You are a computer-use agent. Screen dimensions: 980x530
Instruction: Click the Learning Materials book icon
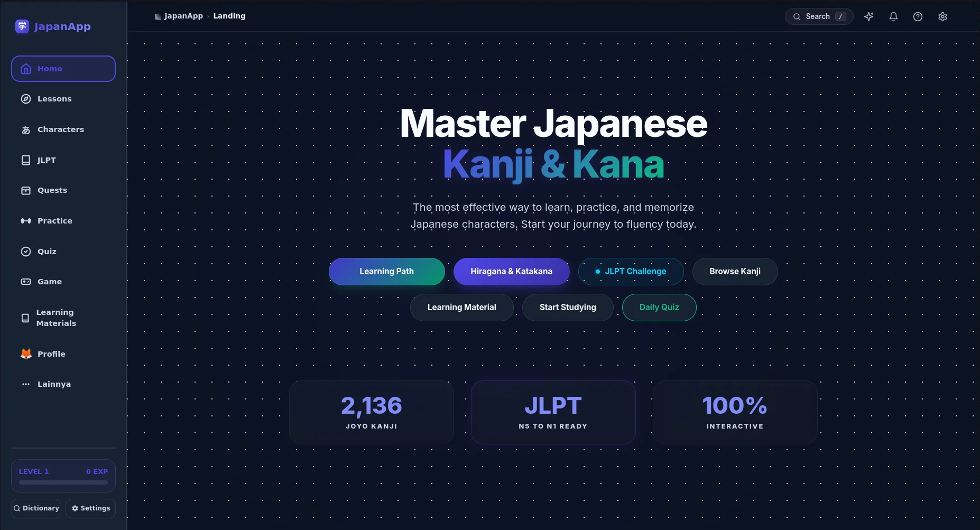pos(25,318)
